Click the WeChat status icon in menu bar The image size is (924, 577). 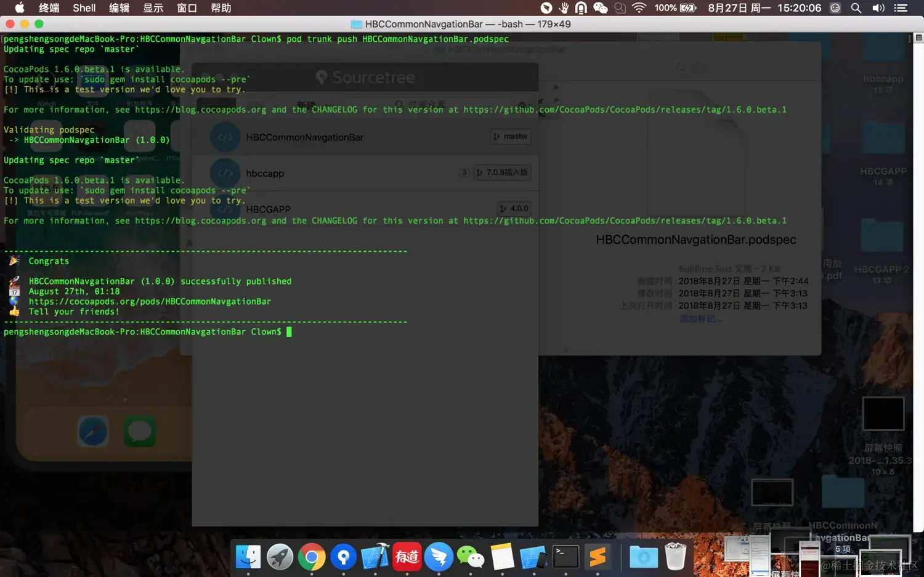point(601,8)
